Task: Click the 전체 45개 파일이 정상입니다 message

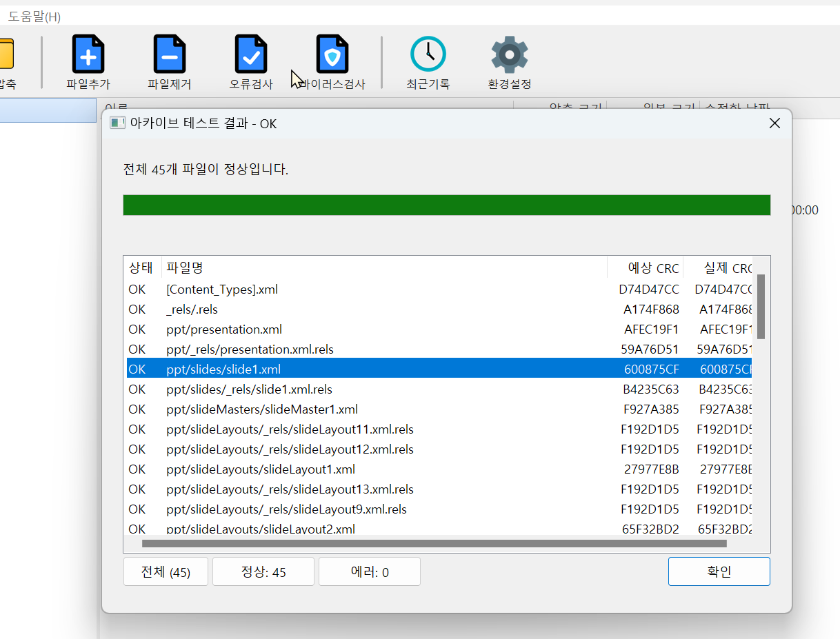Action: point(206,169)
